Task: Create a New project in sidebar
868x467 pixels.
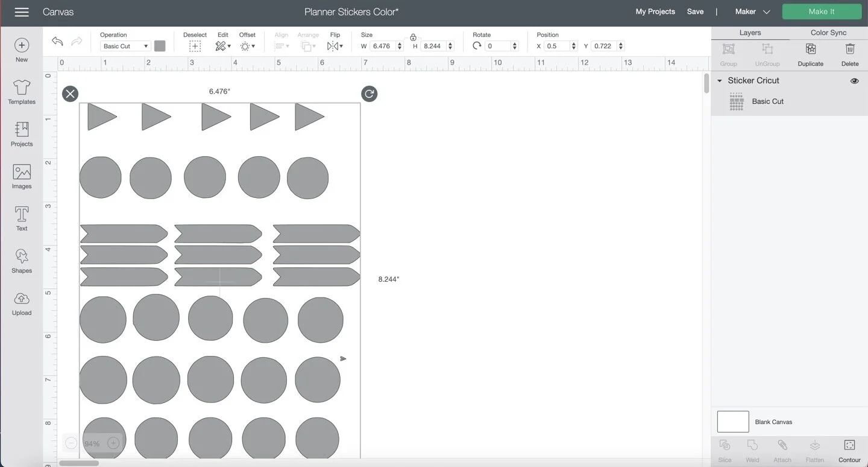Action: [x=22, y=50]
